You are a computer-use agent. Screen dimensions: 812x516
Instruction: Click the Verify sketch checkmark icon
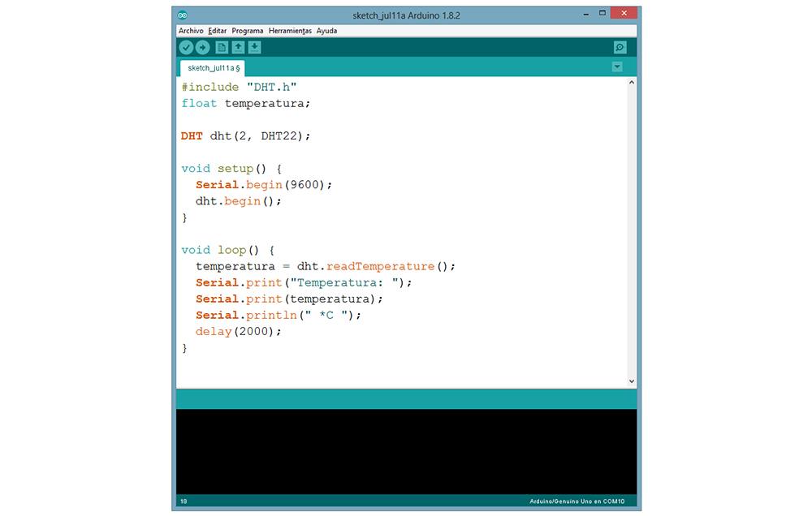186,48
